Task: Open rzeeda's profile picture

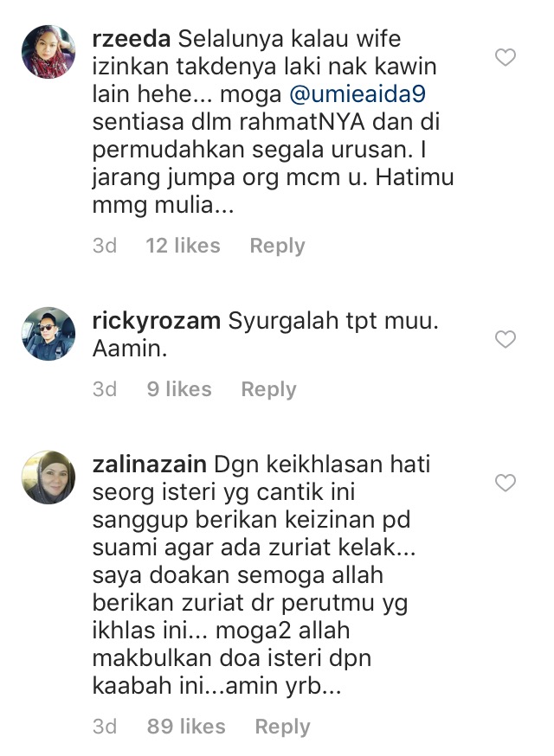Action: coord(48,52)
